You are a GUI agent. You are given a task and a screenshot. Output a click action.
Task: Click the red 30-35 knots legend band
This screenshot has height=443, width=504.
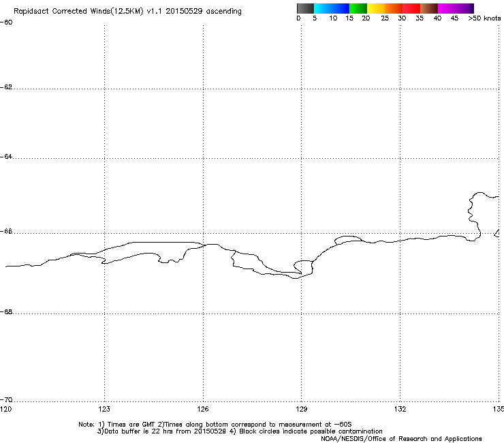[x=411, y=8]
